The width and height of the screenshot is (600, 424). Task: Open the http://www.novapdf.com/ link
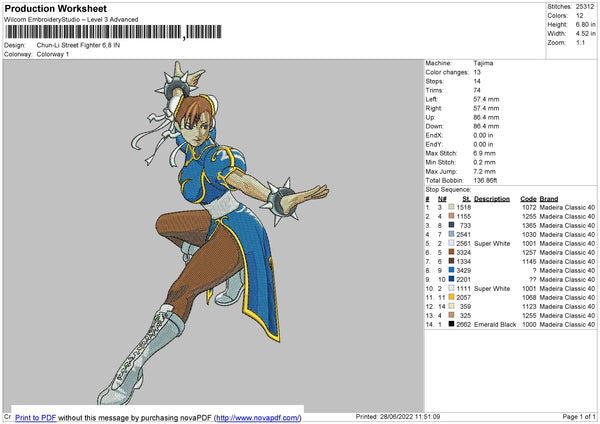[258, 417]
